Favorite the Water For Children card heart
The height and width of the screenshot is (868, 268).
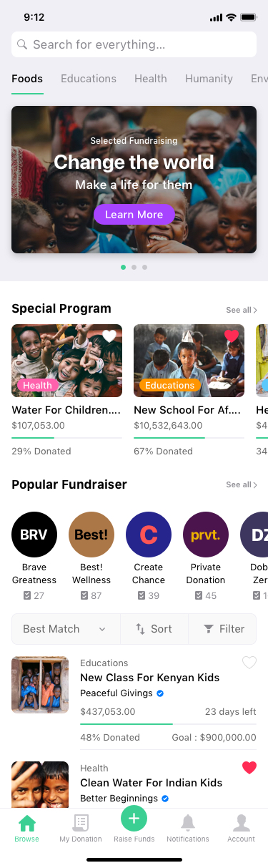[x=109, y=336]
